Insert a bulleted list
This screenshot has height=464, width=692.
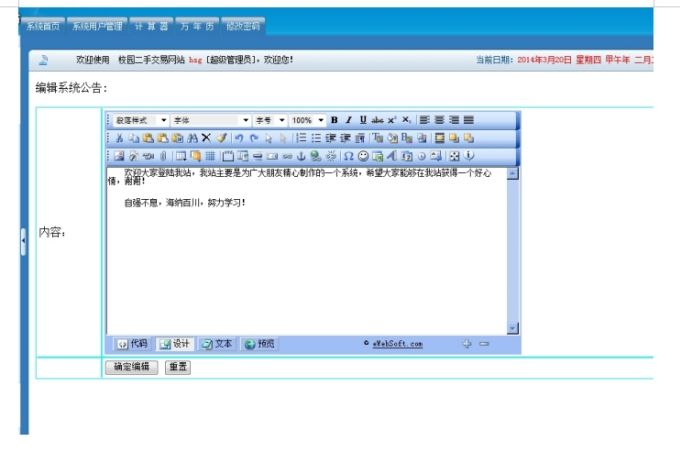(316, 138)
